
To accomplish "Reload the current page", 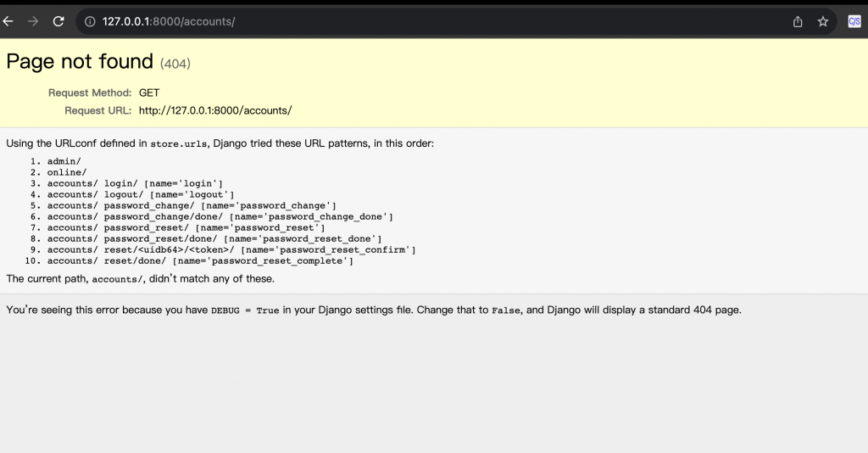I will (58, 22).
